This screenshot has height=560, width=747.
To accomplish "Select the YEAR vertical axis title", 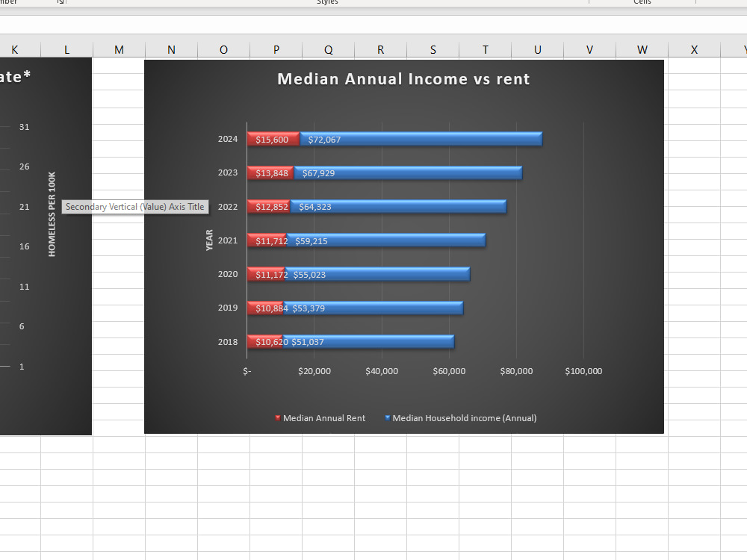I will (x=209, y=240).
